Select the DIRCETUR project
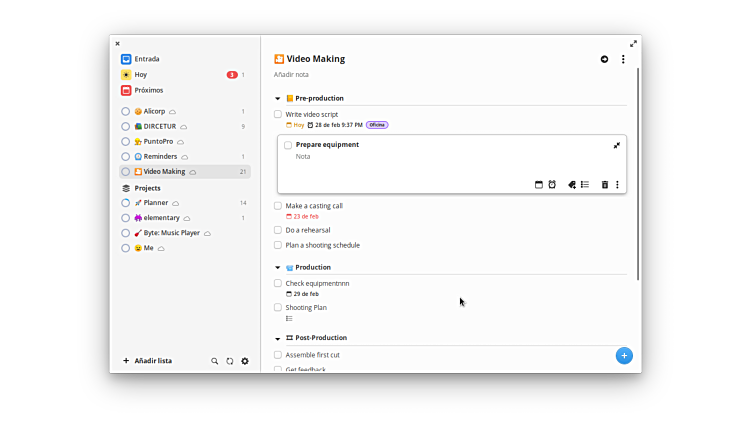Screen dimensions: 752x423 [x=159, y=126]
